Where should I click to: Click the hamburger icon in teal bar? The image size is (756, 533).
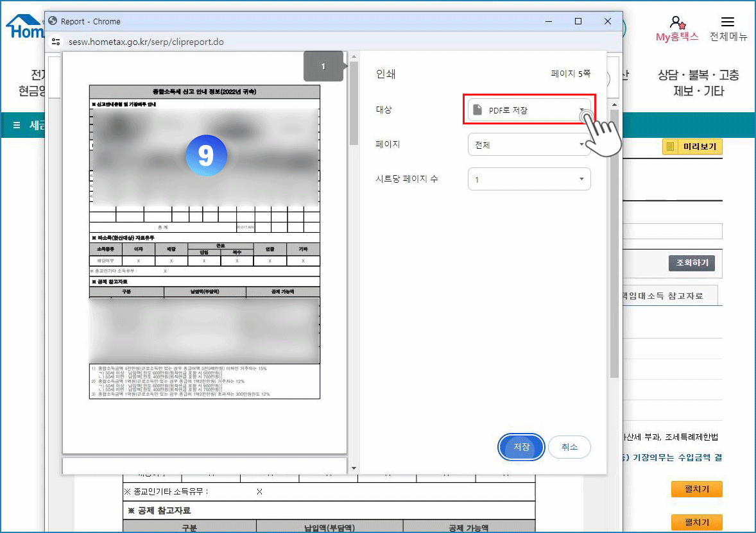pyautogui.click(x=17, y=125)
